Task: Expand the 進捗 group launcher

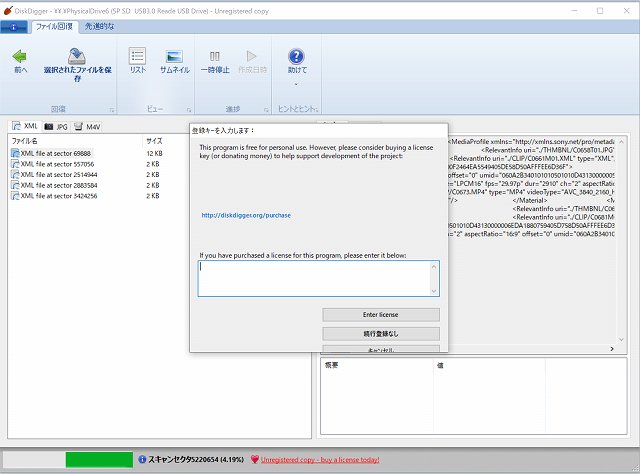Action: (266, 110)
